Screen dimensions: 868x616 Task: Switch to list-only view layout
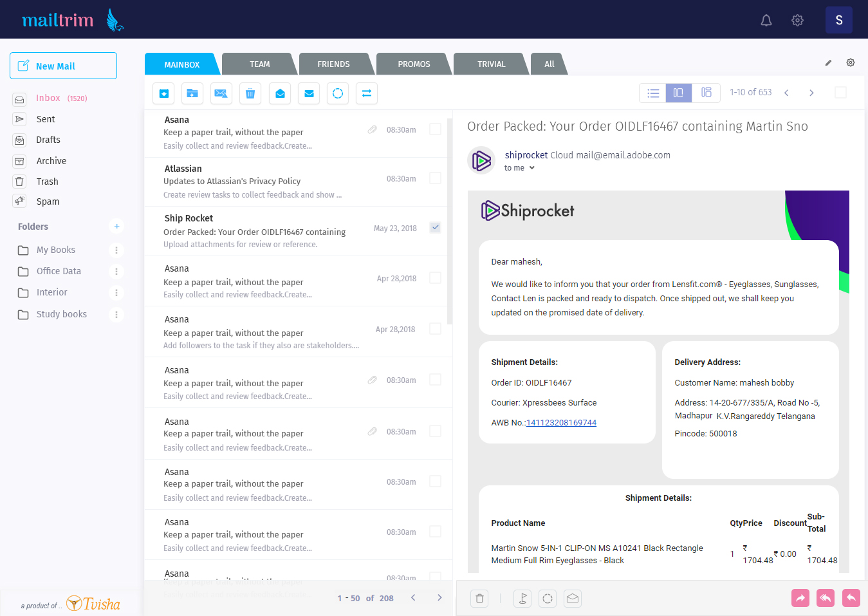pyautogui.click(x=652, y=93)
